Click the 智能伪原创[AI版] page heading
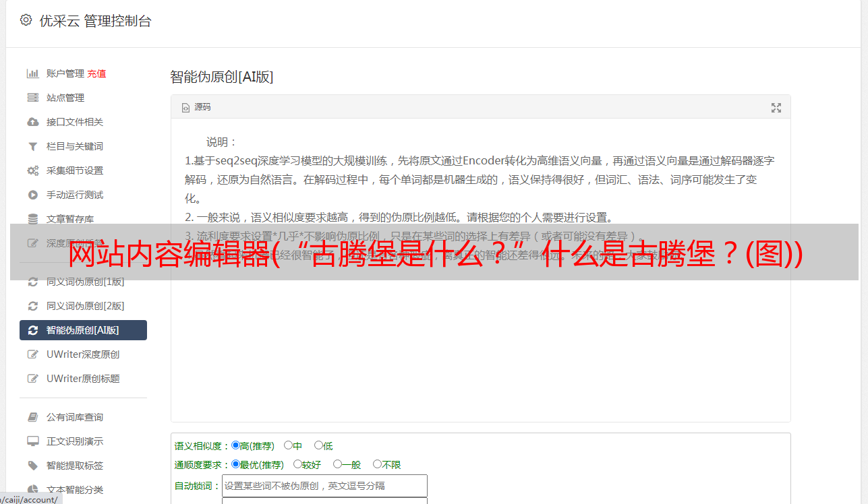 pyautogui.click(x=221, y=77)
